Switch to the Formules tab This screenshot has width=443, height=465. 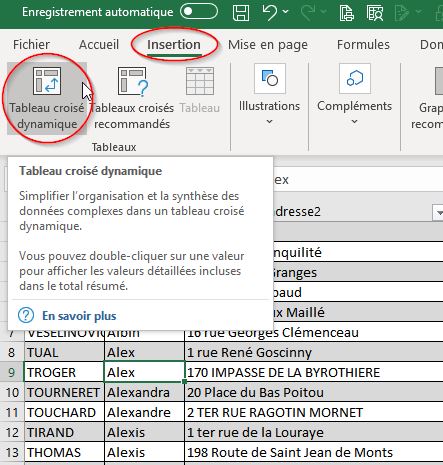click(x=363, y=45)
